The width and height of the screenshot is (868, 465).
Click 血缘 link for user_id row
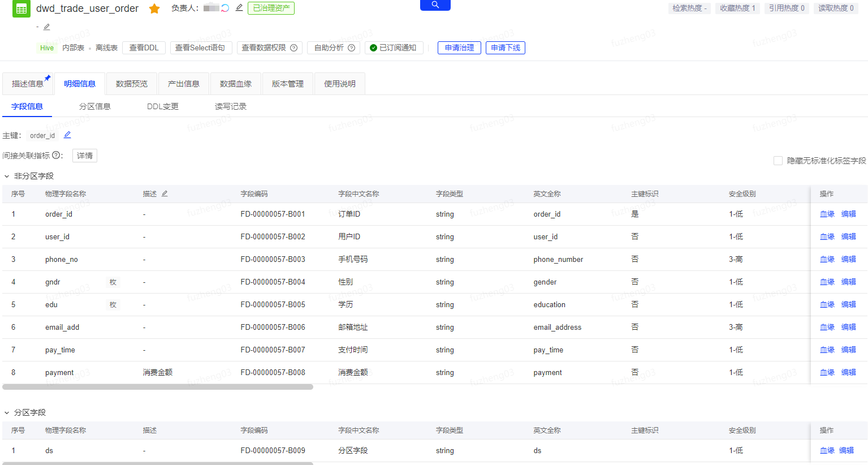tap(827, 236)
